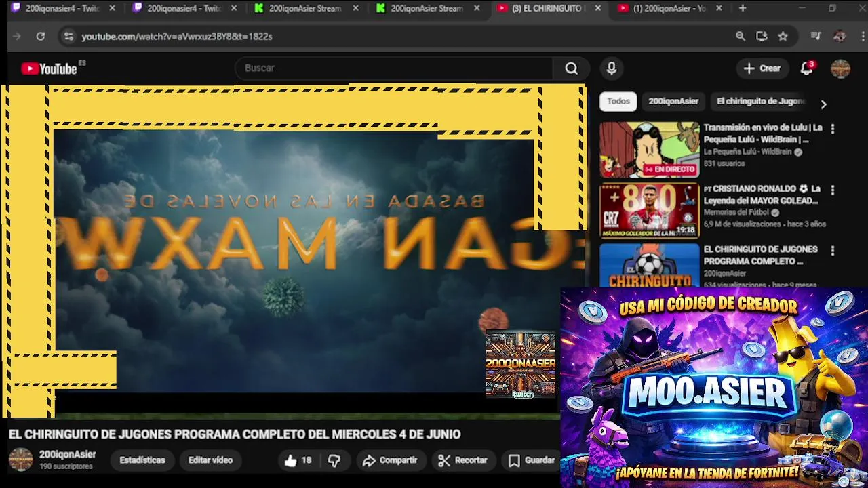
Task: Close the EL CHIRINGUITO browser tab
Action: pos(597,8)
